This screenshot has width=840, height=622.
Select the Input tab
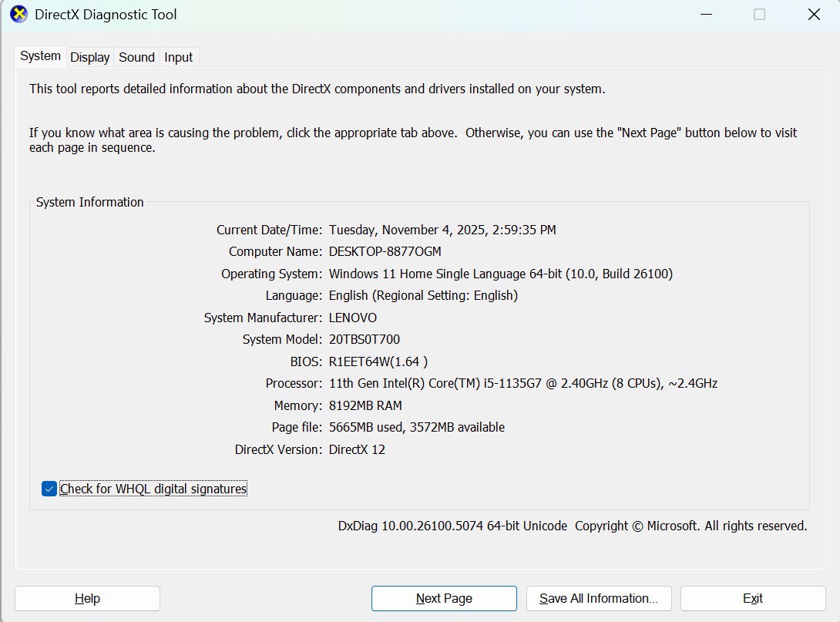(x=178, y=56)
